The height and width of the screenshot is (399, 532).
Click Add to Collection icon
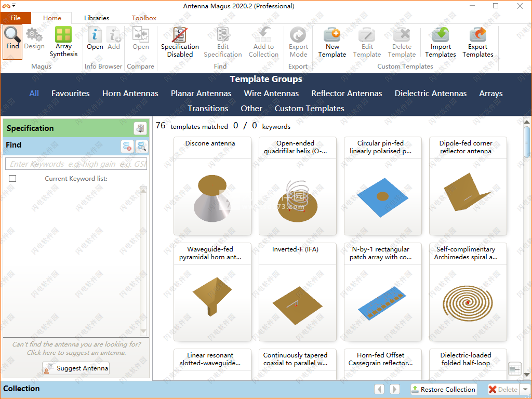263,42
